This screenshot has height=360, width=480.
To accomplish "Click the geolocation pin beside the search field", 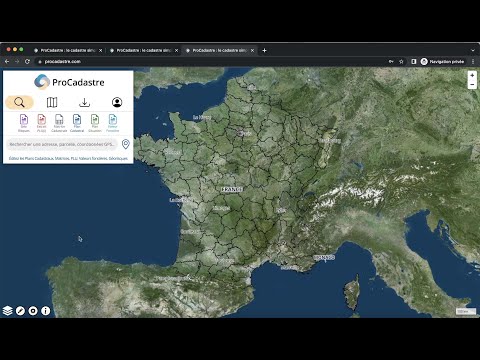I will point(126,144).
